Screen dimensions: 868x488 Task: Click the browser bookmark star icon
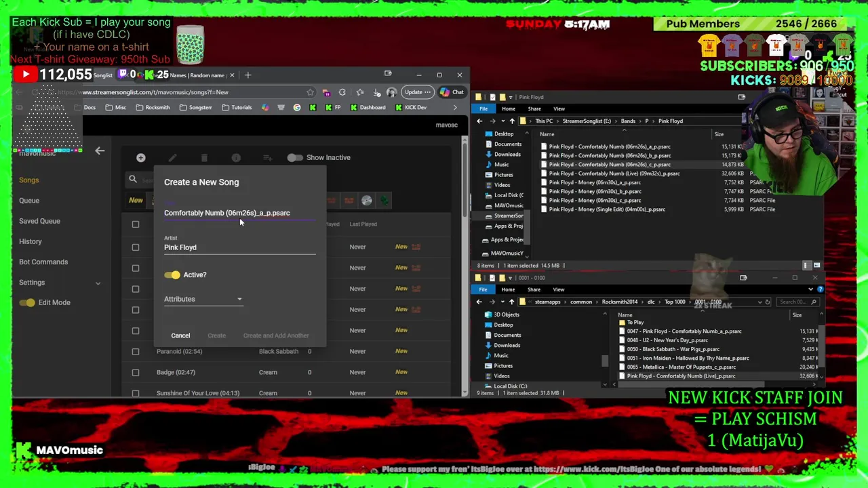310,92
